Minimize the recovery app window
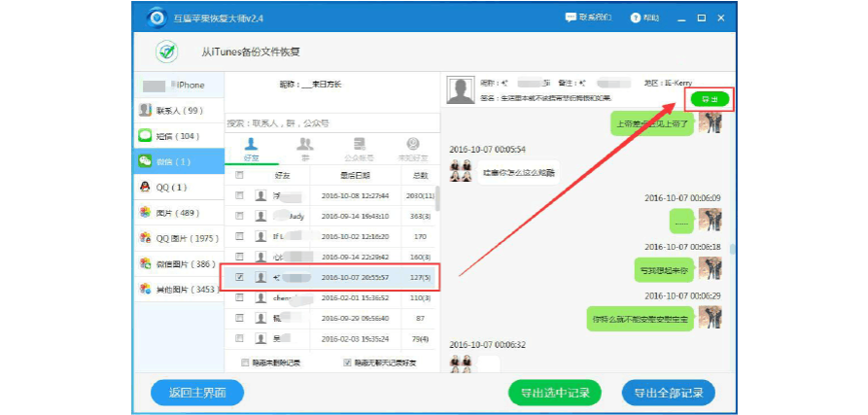Viewport: 868px width, 415px height. tap(681, 18)
